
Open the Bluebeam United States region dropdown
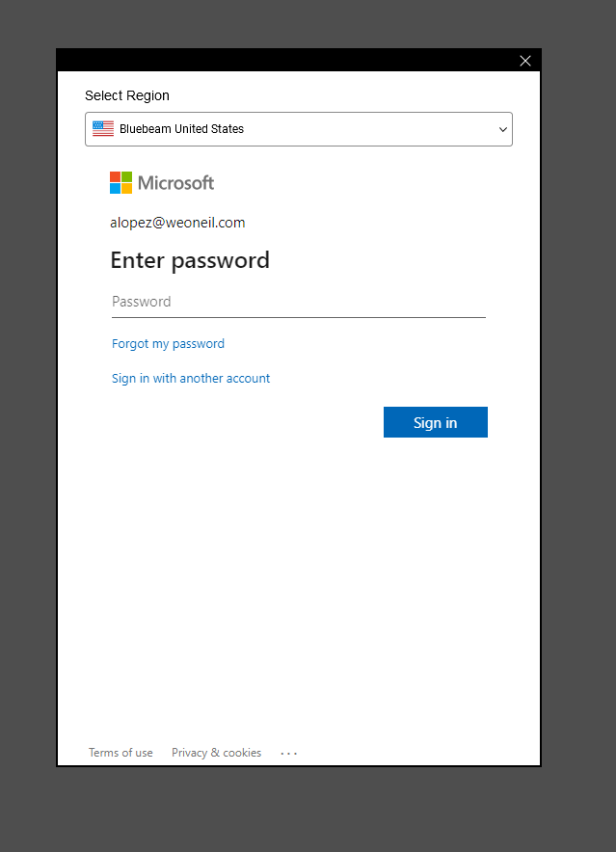[x=299, y=129]
